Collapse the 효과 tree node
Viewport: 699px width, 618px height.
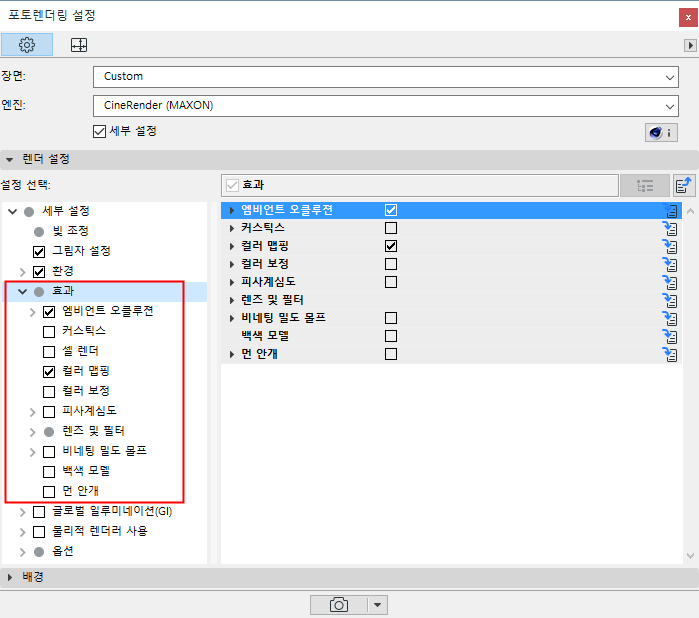22,291
